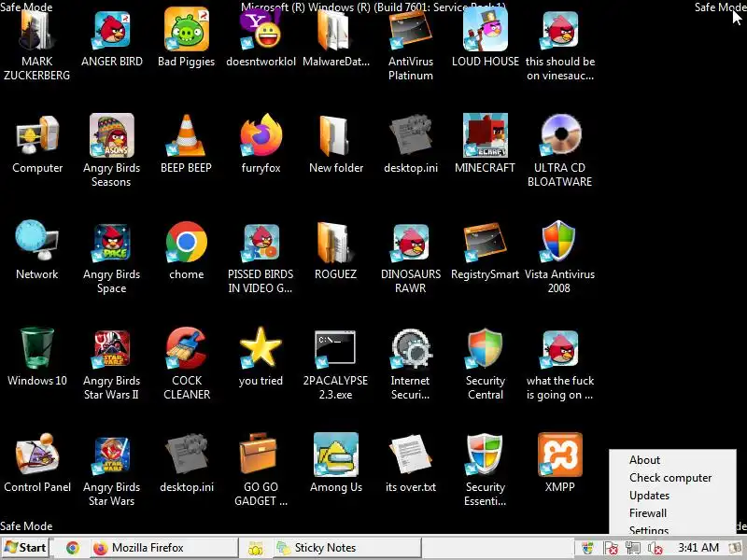Viewport: 747px width, 560px height.
Task: Select the 'you tried' star icon
Action: (x=261, y=347)
